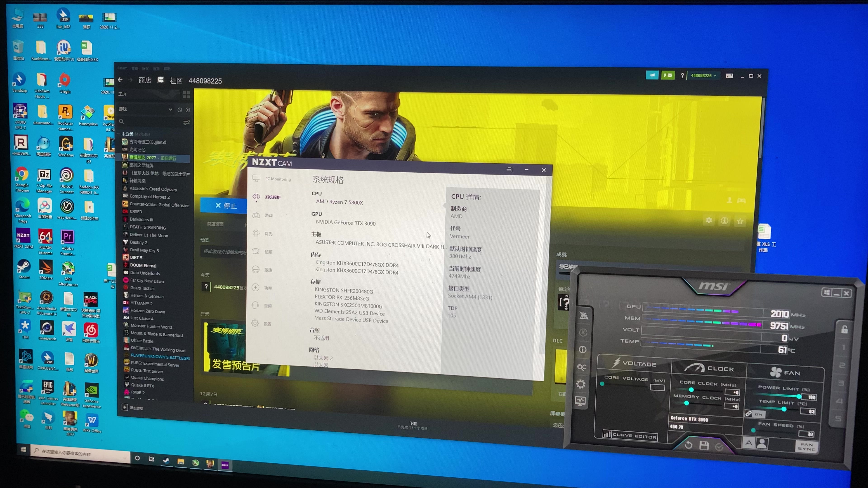Image resolution: width=868 pixels, height=488 pixels.
Task: Open Steam Big Picture mode icon
Action: point(729,76)
